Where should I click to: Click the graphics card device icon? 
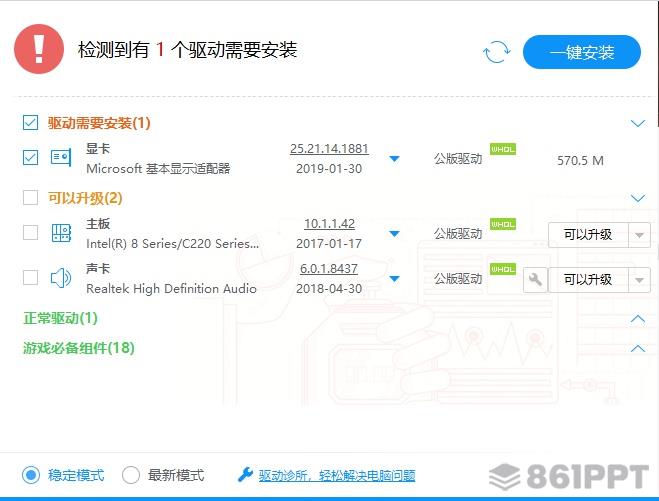pos(61,158)
